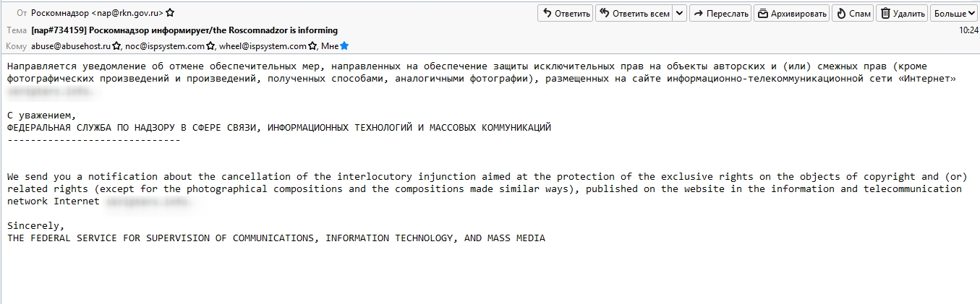Click the 10:24 message timestamp
This screenshot has width=980, height=304.
point(968,30)
